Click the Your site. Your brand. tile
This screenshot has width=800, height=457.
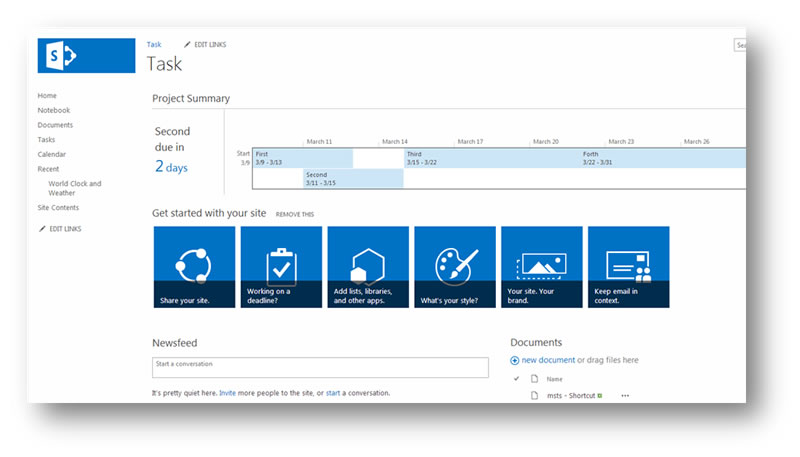[541, 266]
